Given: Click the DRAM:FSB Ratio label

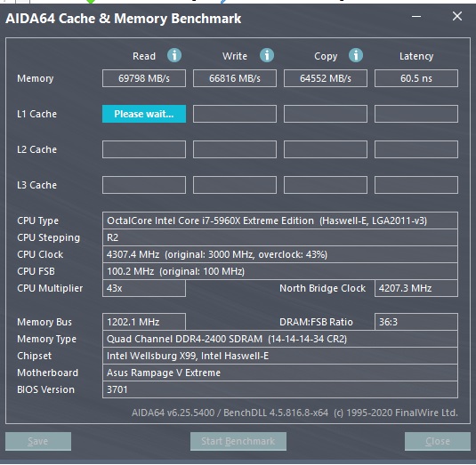Looking at the screenshot, I should [316, 322].
